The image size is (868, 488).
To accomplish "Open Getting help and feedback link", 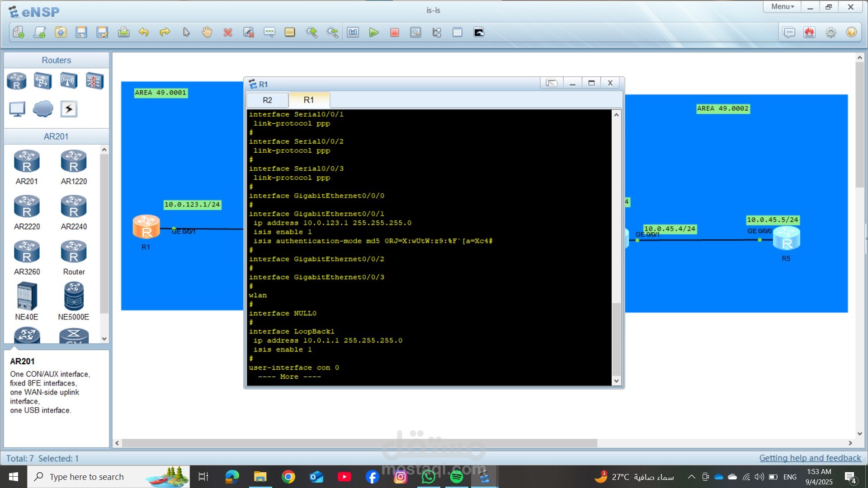I will [810, 458].
